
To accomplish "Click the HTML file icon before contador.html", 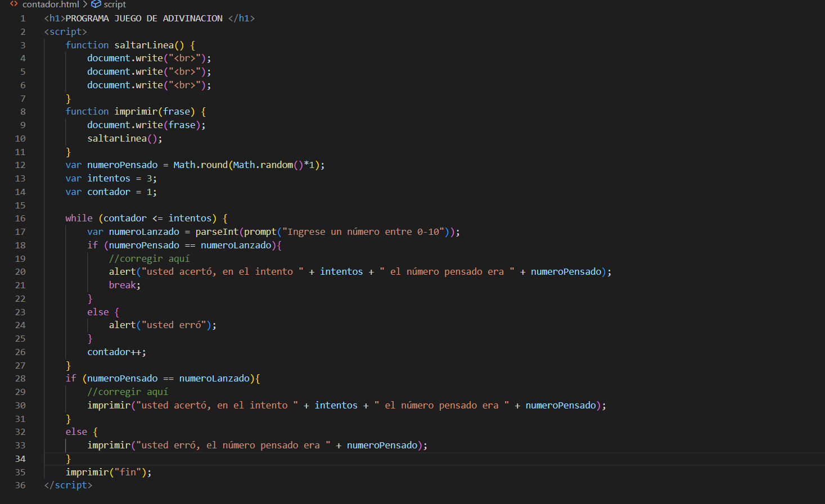I will click(x=14, y=4).
